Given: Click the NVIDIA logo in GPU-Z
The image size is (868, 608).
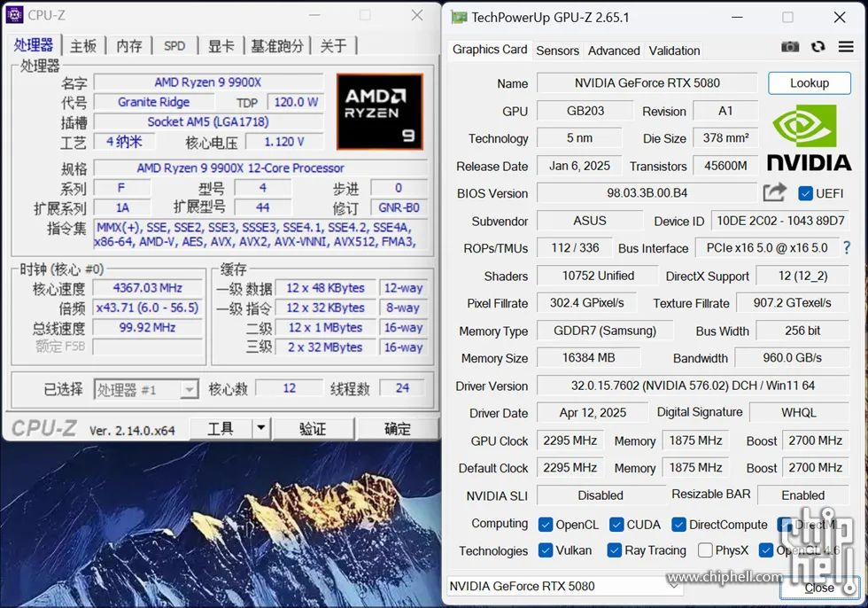Looking at the screenshot, I should 809,138.
